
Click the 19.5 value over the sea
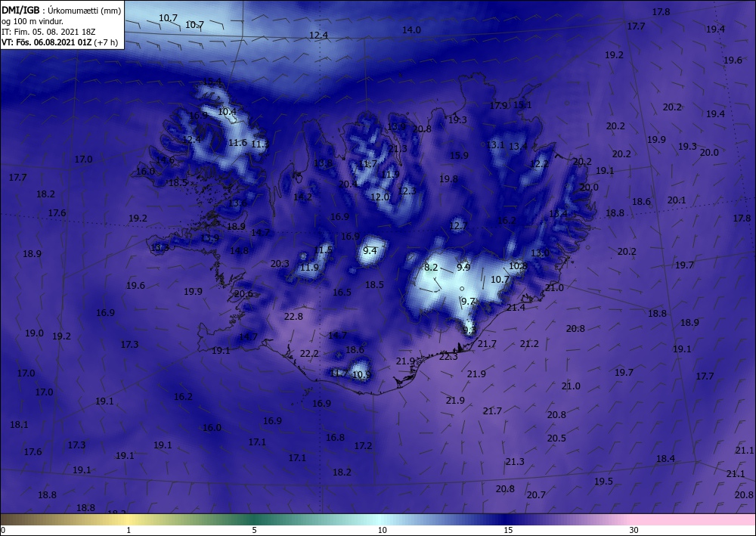603,482
